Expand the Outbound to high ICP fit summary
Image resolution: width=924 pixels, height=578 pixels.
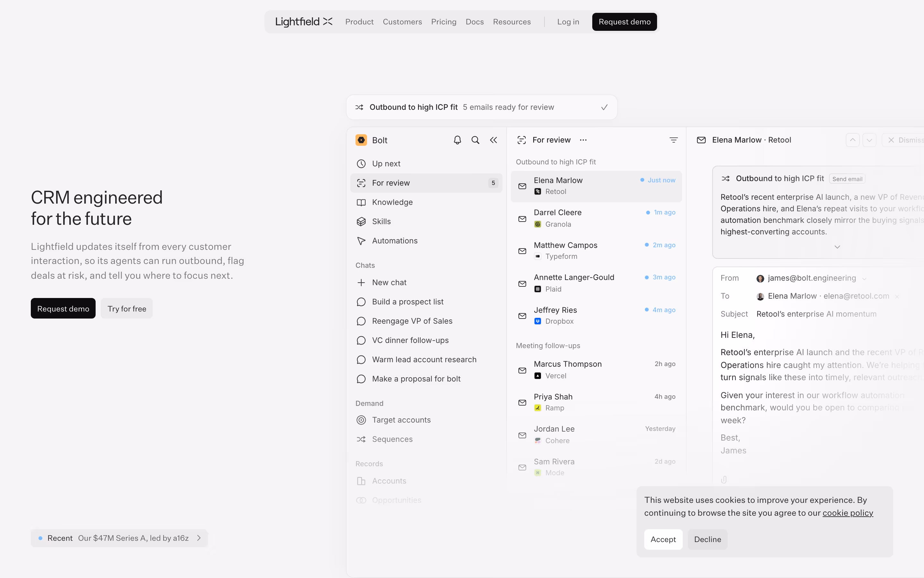click(x=837, y=247)
